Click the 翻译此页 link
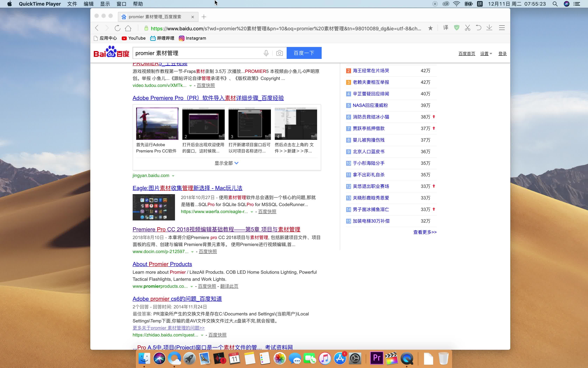This screenshot has width=588, height=368. (229, 286)
